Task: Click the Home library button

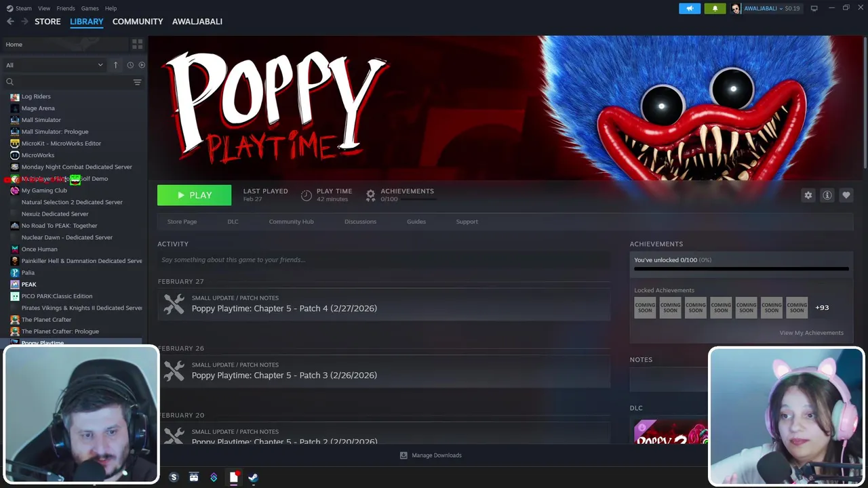Action: 65,44
